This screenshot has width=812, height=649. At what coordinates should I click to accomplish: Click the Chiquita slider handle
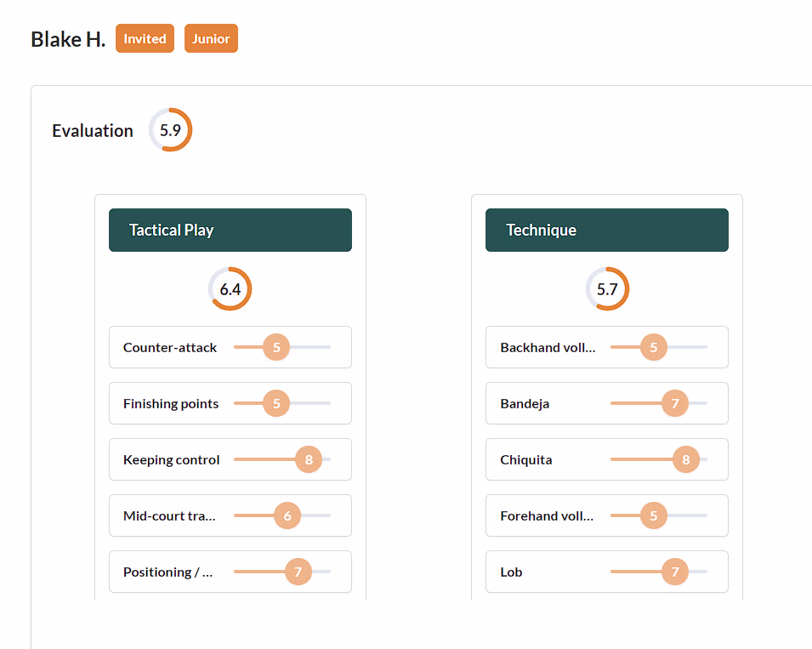tap(686, 459)
